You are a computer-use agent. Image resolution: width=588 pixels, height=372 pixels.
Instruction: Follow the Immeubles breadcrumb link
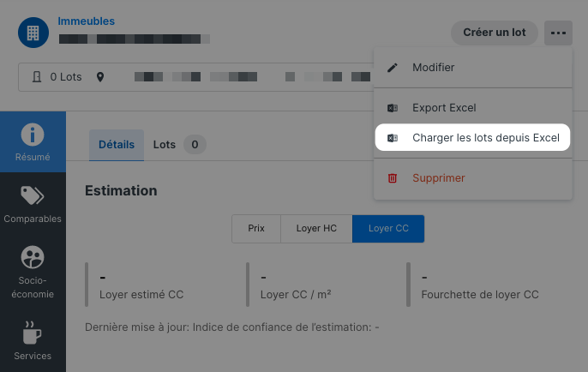click(87, 21)
